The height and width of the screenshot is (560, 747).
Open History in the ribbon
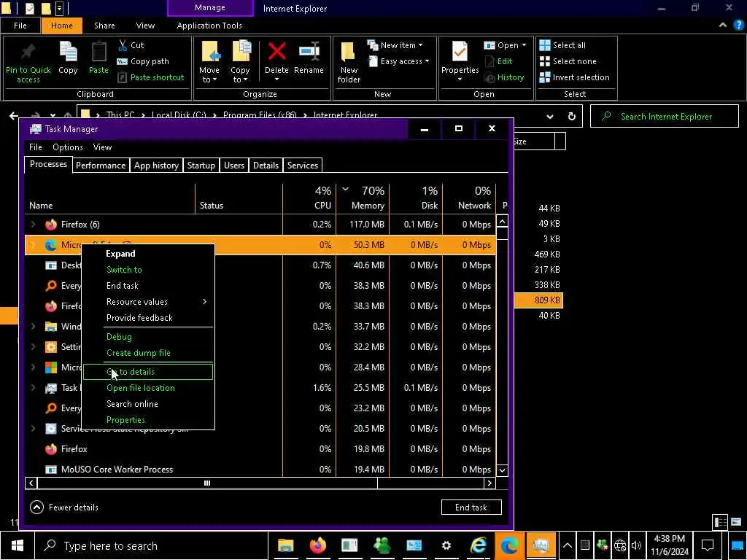504,77
